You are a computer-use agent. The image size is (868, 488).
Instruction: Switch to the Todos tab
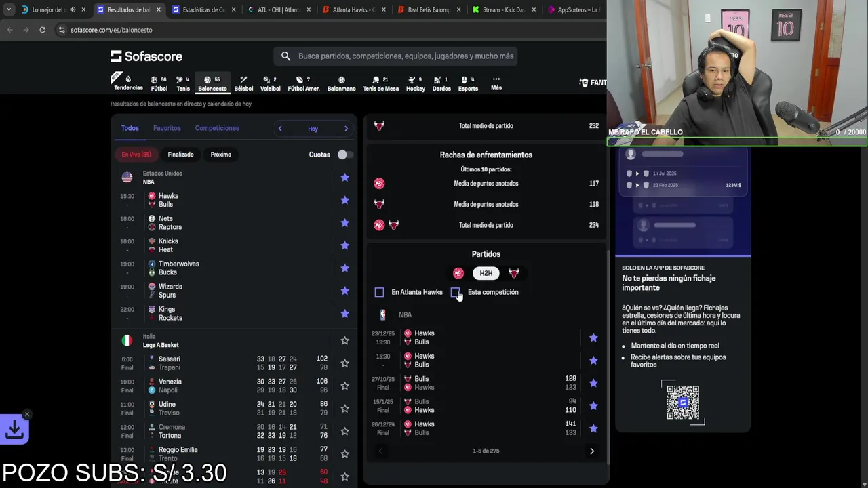[130, 128]
